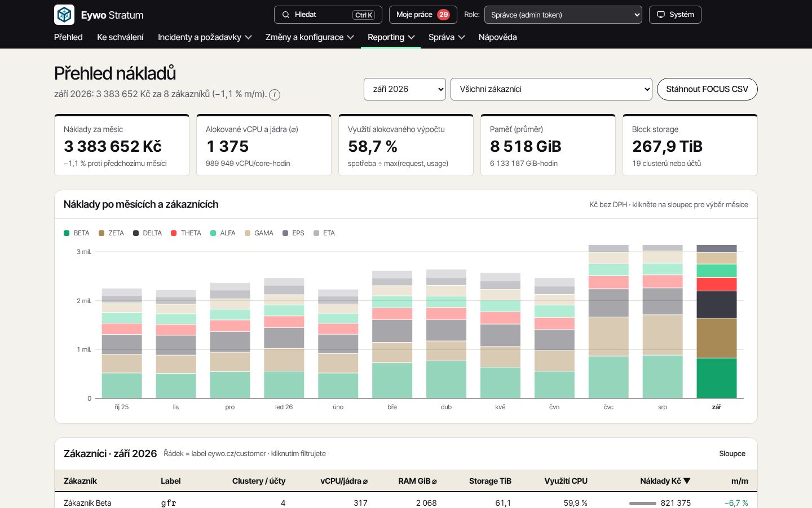Expand Incidenty a požadavky menu
This screenshot has height=508, width=812.
pos(205,37)
